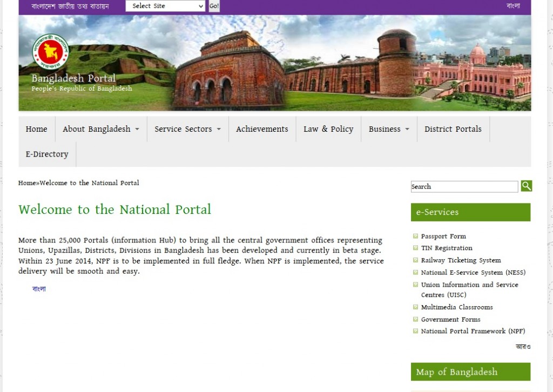
Task: Select Law & Policy in navigation
Action: tap(328, 129)
